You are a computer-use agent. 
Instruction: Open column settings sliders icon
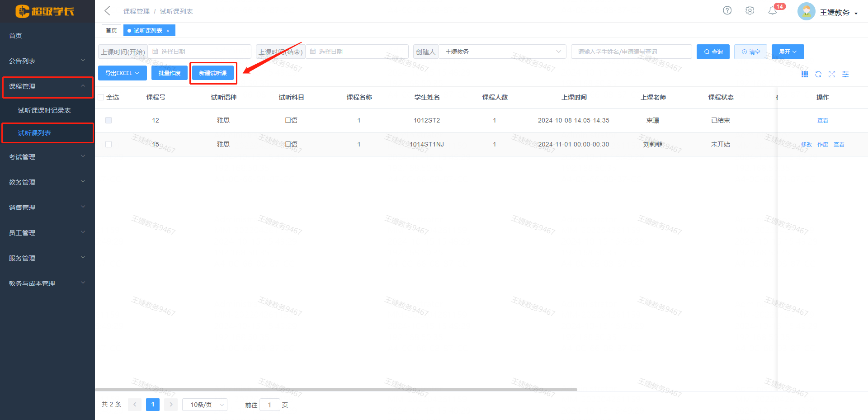(x=845, y=74)
